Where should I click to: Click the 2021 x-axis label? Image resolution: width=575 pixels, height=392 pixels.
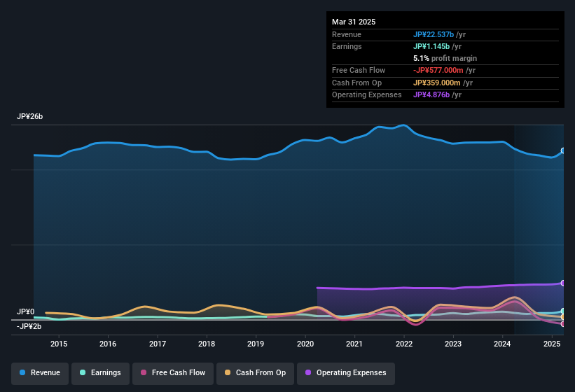pyautogui.click(x=354, y=344)
